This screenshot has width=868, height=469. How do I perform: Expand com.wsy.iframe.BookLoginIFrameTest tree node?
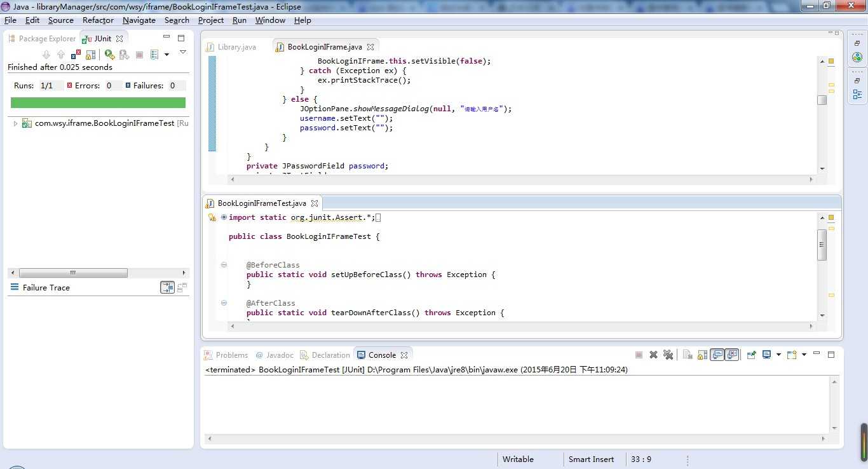pyautogui.click(x=15, y=123)
